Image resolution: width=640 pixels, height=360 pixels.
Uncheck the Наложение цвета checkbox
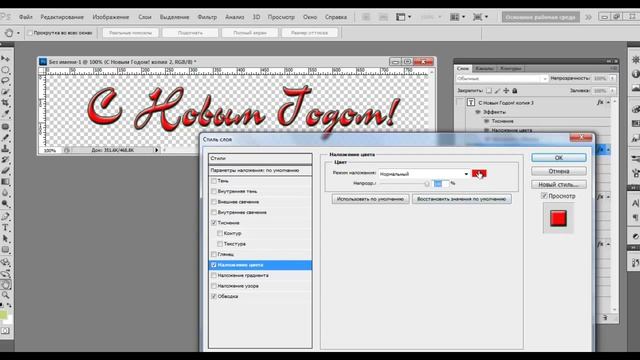tap(214, 265)
